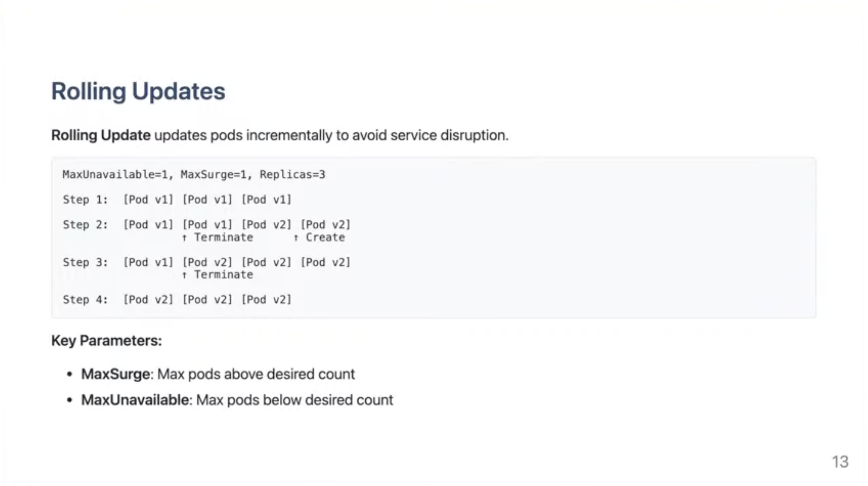Click "MaxUnavailable=1" in the code block
Image resolution: width=868 pixels, height=486 pixels.
115,174
